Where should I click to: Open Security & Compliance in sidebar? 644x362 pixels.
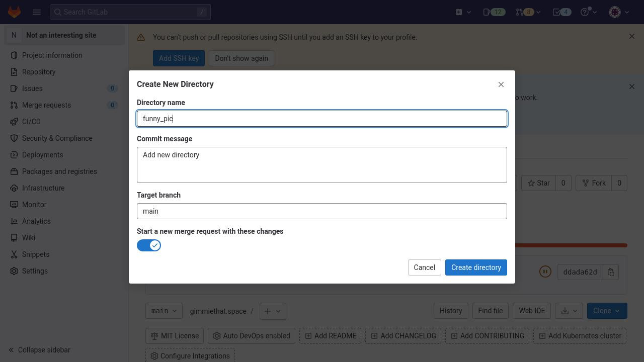(64, 138)
